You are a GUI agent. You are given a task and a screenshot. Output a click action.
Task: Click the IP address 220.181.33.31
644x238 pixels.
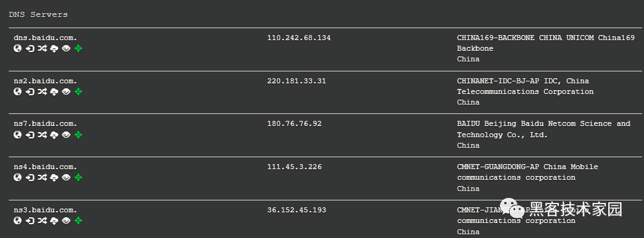click(297, 81)
